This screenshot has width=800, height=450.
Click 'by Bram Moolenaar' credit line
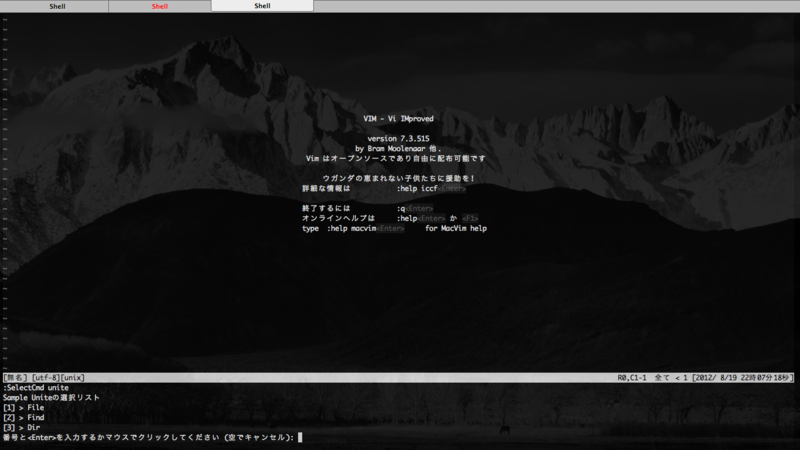pos(398,148)
